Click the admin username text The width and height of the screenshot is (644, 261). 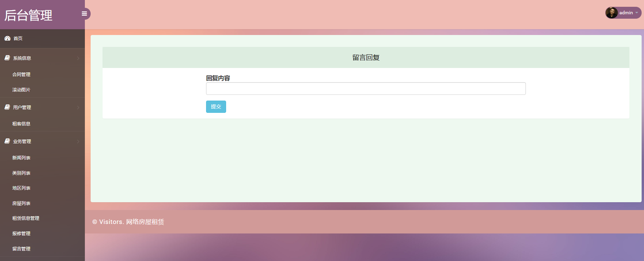[x=626, y=13]
